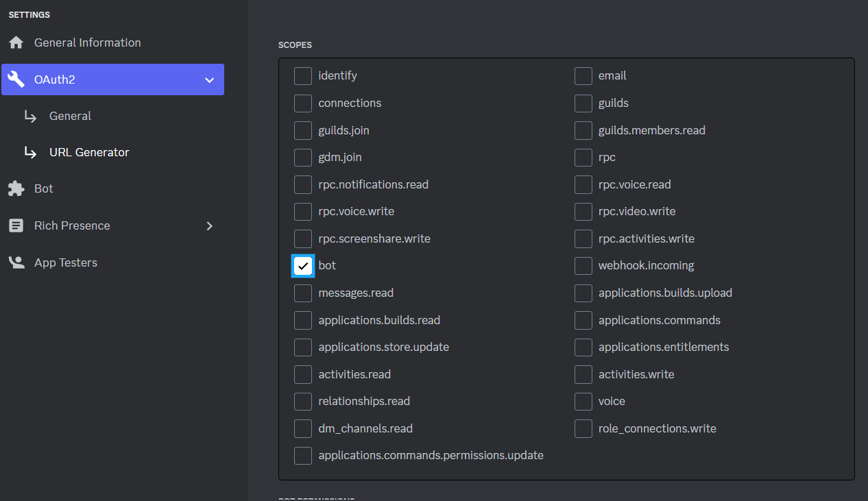Enable applications.builds.read scope

(x=303, y=321)
